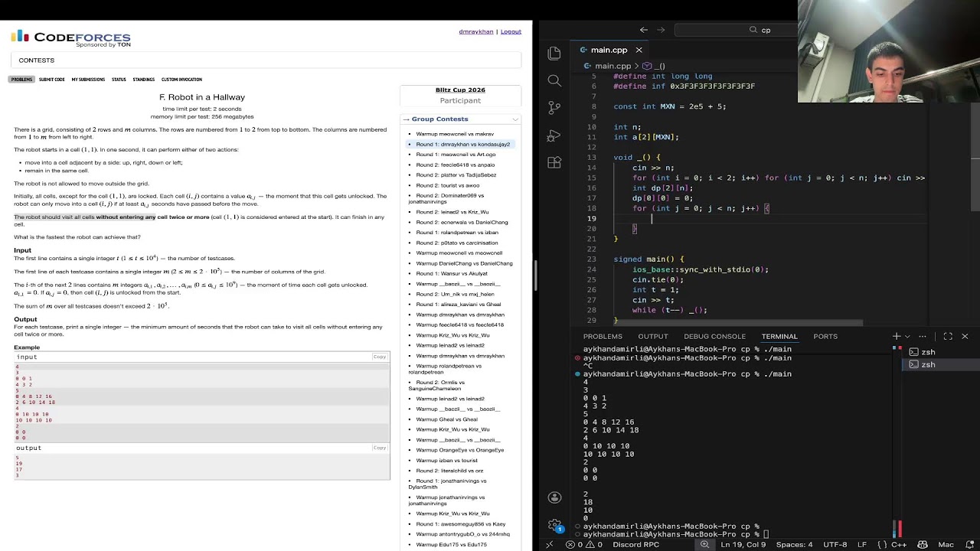The image size is (980, 551).
Task: Open the MY SUBMISSIONS menu tab
Action: pos(88,80)
